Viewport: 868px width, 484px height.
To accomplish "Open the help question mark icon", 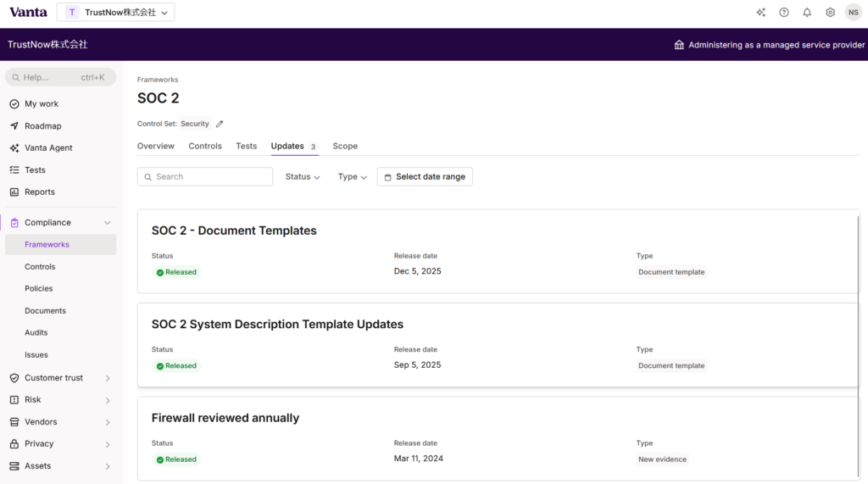I will (x=784, y=13).
